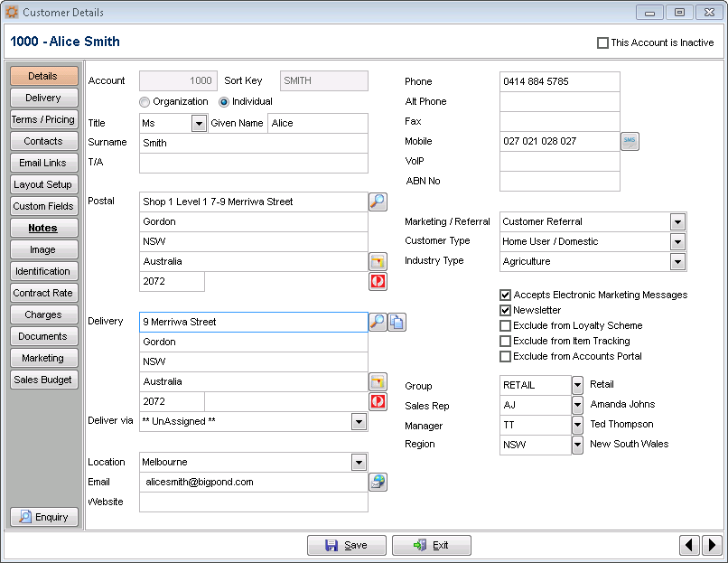Save the customer record
The width and height of the screenshot is (728, 563).
[346, 544]
